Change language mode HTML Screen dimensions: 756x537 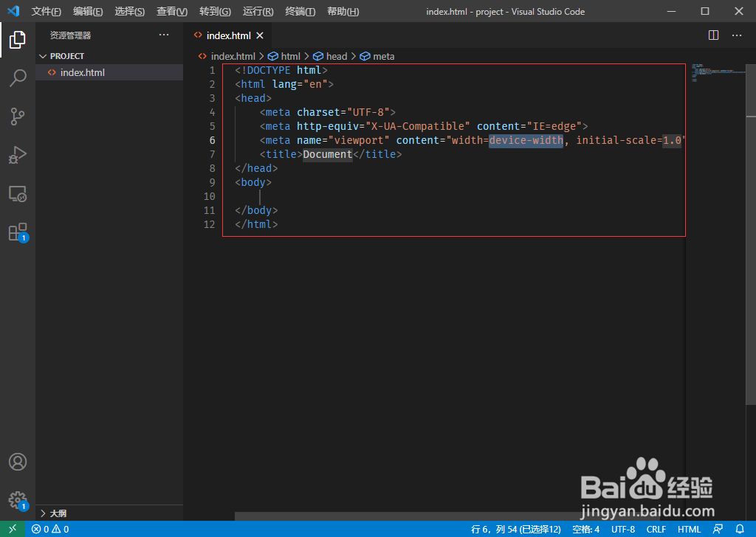pos(689,529)
